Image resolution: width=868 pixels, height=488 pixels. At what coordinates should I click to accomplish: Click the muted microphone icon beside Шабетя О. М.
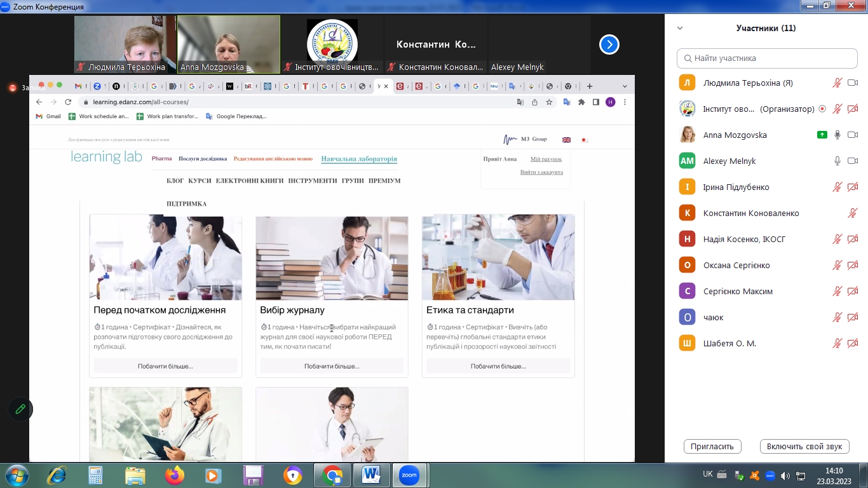coord(837,343)
